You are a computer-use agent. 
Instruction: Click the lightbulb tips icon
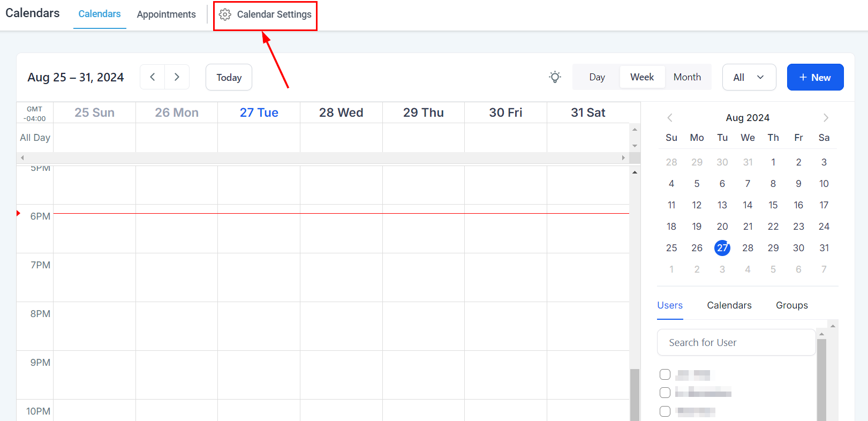point(555,77)
